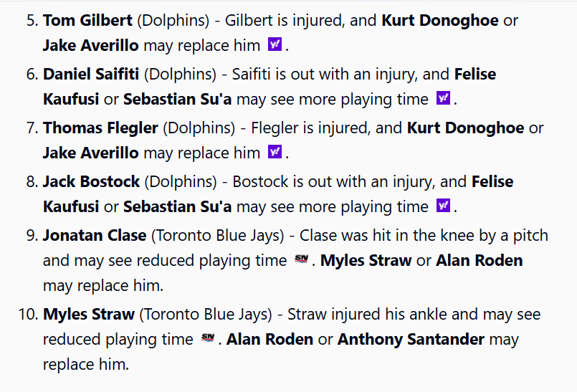Click the bold name Jonatan Clase
The height and width of the screenshot is (392, 577).
coord(95,235)
